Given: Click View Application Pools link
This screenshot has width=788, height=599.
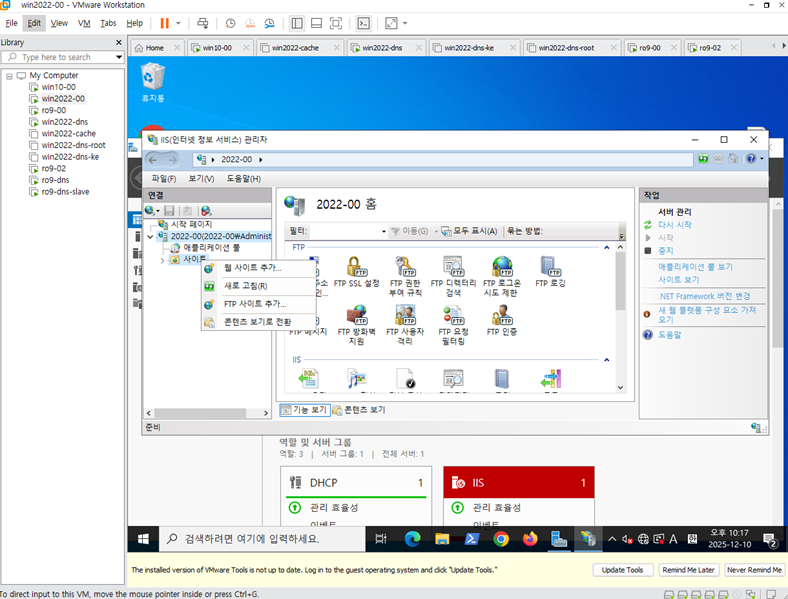Looking at the screenshot, I should tap(696, 267).
